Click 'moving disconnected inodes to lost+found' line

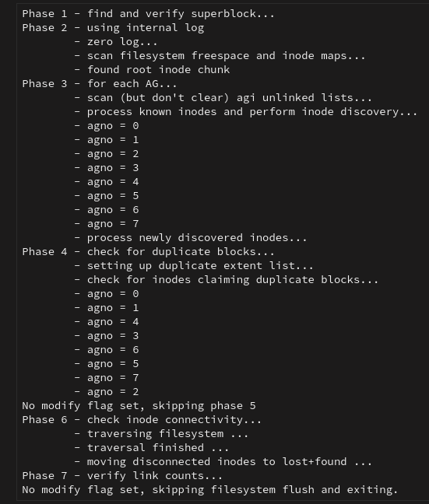click(x=223, y=461)
